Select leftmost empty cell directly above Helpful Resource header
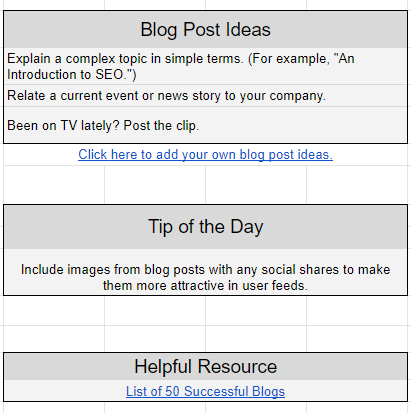This screenshot has height=413, width=411. (54, 338)
